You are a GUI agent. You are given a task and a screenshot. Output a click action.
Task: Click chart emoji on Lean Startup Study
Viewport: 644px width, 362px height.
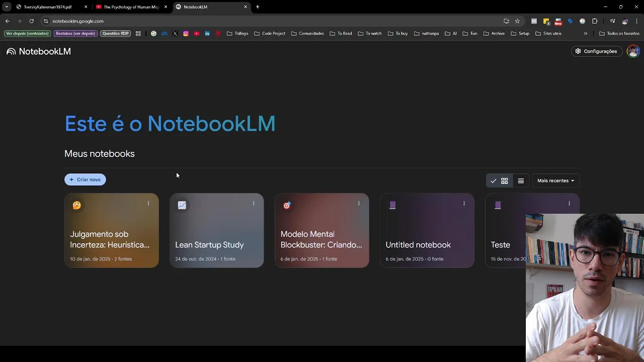coord(182,205)
